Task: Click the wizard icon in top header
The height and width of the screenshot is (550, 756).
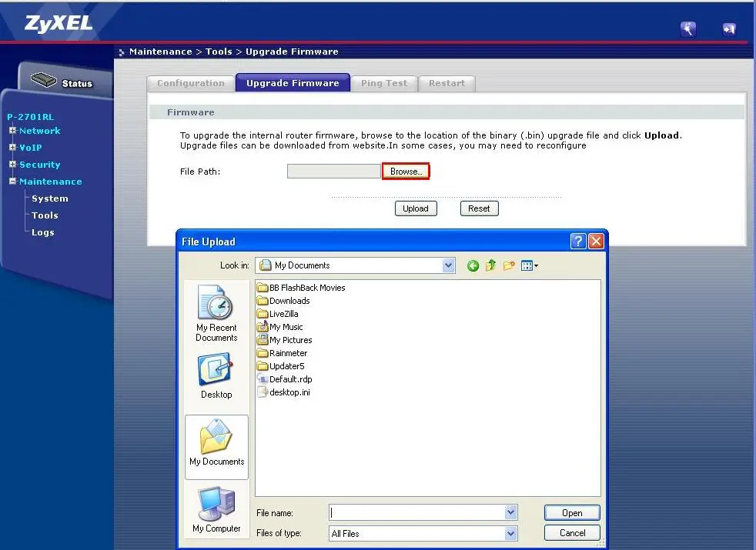Action: (x=688, y=28)
